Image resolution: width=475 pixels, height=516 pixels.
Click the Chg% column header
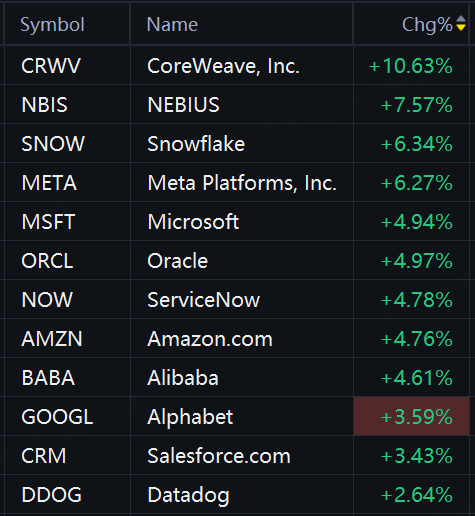click(x=427, y=25)
